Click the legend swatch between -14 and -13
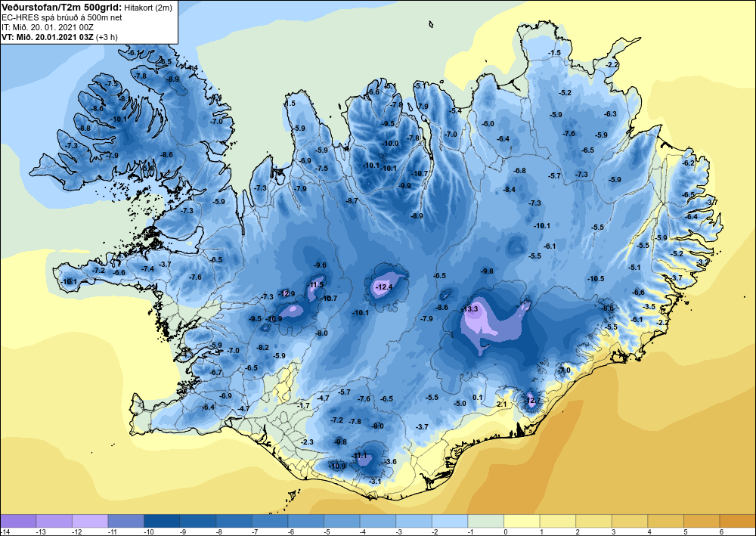Screen dimensions: 756x536 pyautogui.click(x=18, y=521)
